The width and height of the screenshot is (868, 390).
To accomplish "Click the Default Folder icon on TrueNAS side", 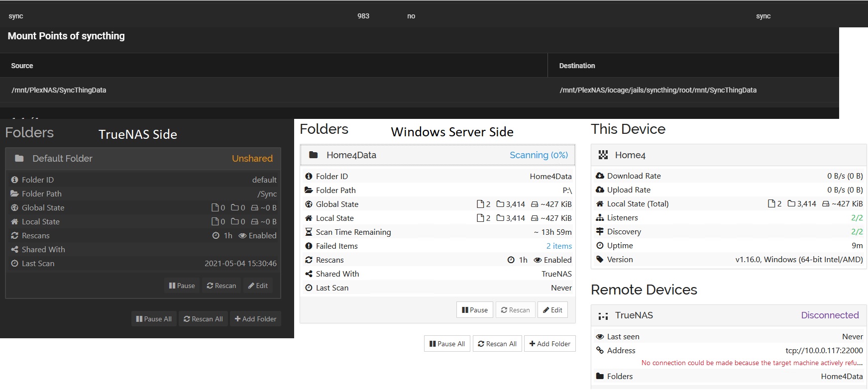I will point(19,159).
